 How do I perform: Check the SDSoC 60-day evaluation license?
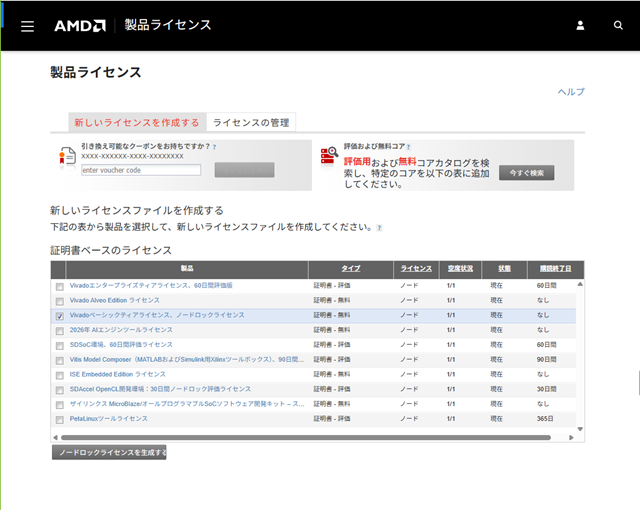pos(60,346)
